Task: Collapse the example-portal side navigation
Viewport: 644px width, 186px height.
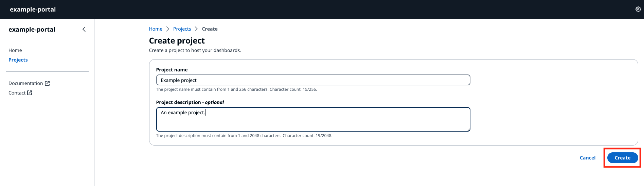Action: pos(84,29)
